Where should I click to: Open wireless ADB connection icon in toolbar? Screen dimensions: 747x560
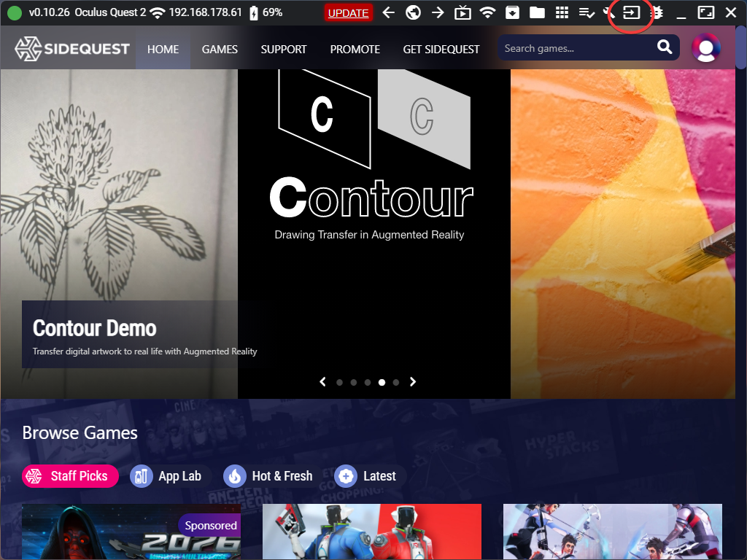click(487, 12)
